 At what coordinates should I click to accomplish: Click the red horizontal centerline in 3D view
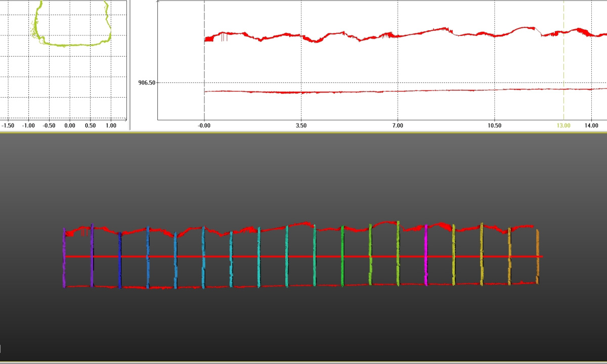click(303, 257)
